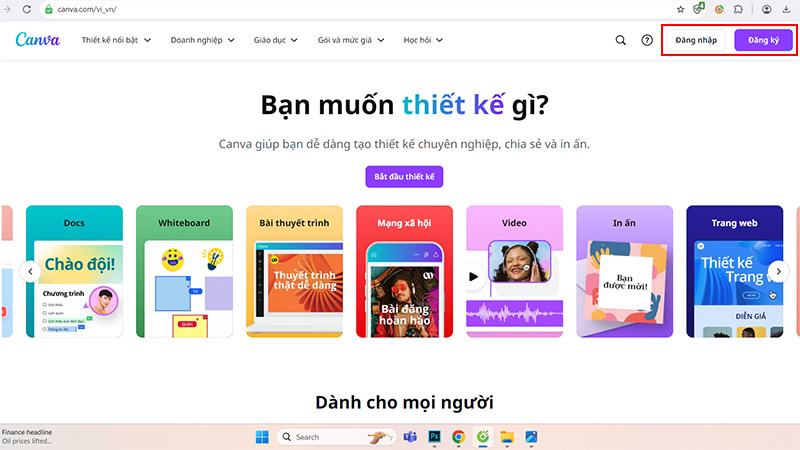Open Photoshop from the taskbar

click(x=434, y=437)
